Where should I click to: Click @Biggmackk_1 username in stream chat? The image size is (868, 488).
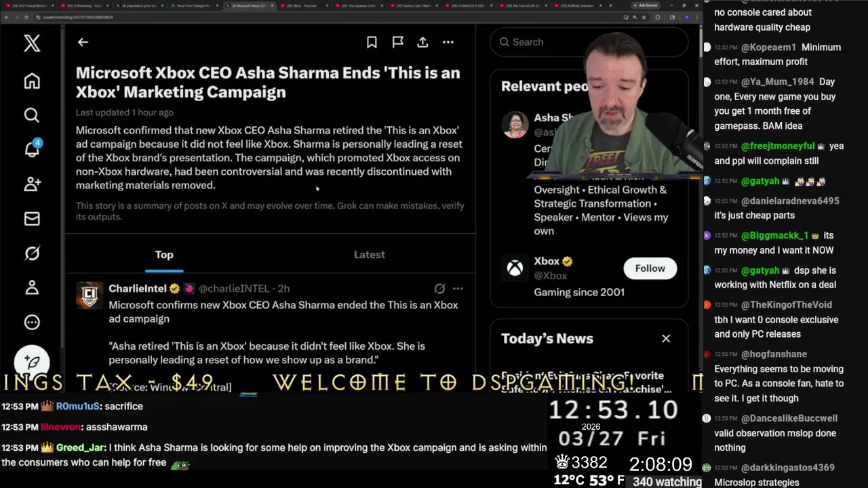point(775,235)
